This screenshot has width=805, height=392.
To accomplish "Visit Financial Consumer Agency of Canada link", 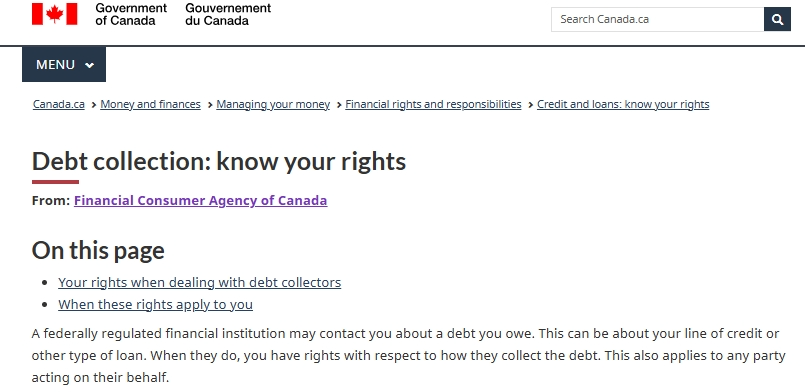I will point(200,200).
